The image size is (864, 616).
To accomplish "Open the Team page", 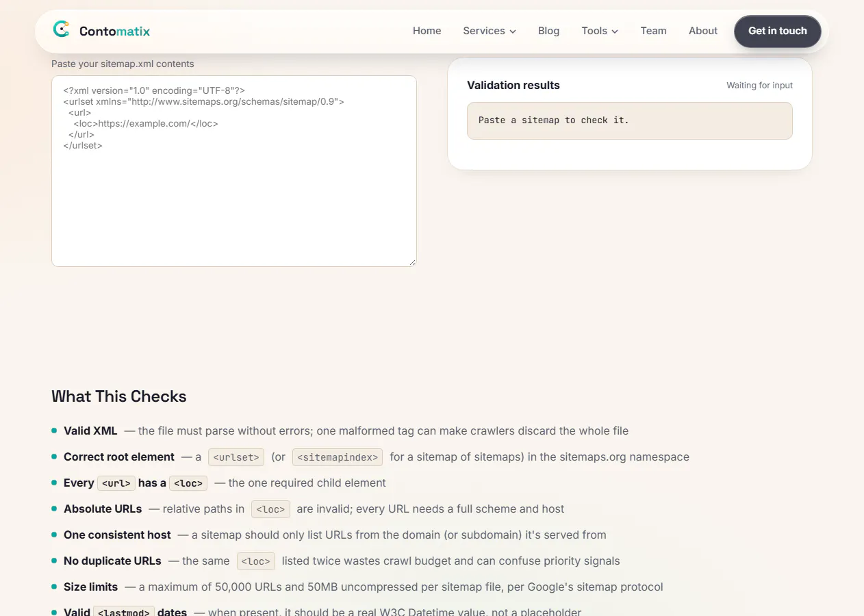I will [x=653, y=31].
